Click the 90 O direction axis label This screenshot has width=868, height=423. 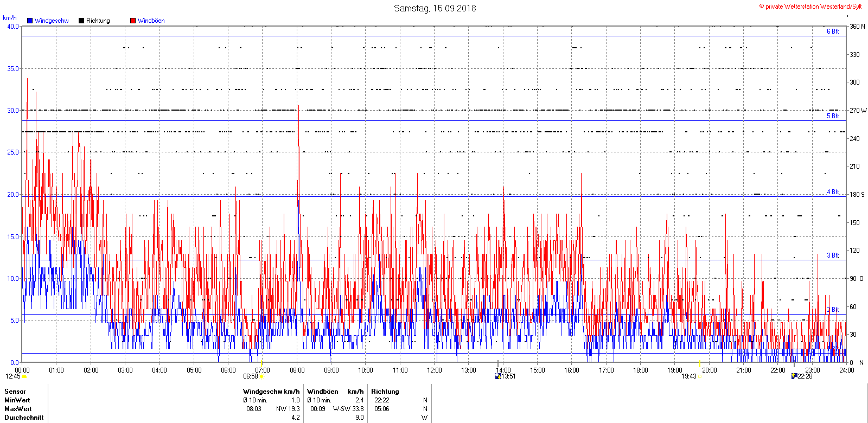(857, 278)
